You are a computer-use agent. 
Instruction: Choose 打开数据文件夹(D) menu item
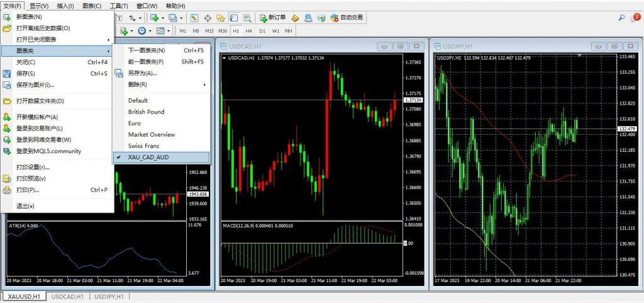[57, 101]
